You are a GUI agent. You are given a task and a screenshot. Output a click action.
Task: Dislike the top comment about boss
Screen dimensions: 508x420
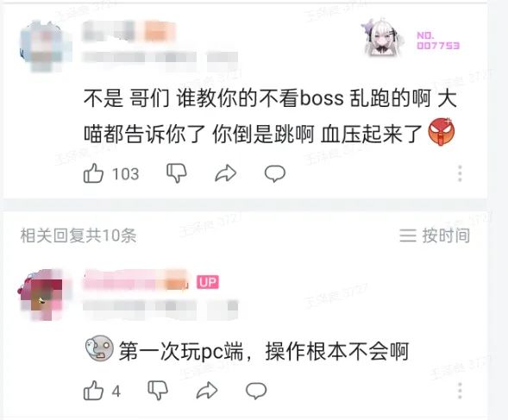(177, 173)
